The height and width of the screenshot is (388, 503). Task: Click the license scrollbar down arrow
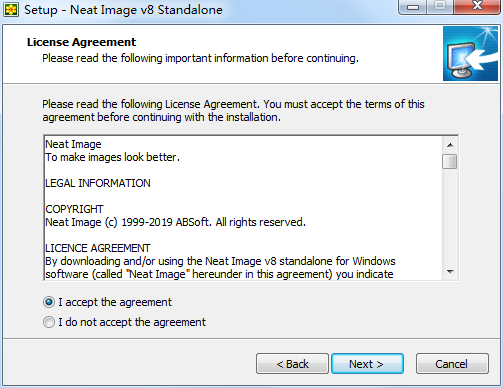[450, 272]
